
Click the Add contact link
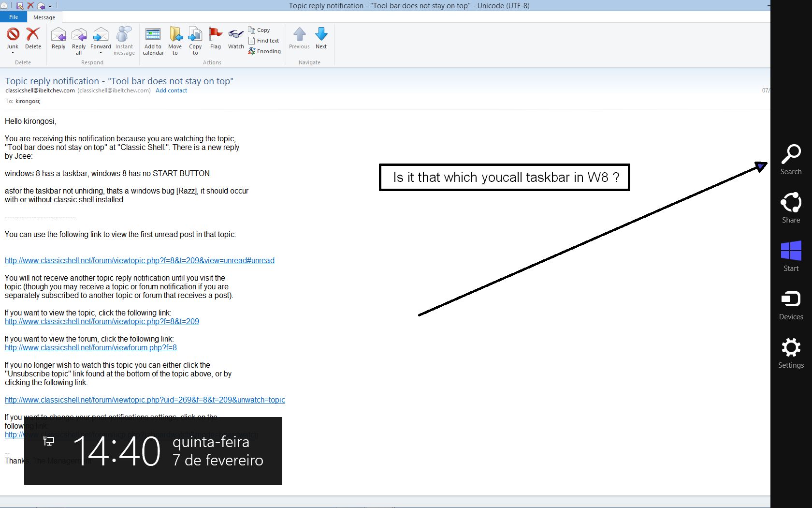tap(171, 90)
